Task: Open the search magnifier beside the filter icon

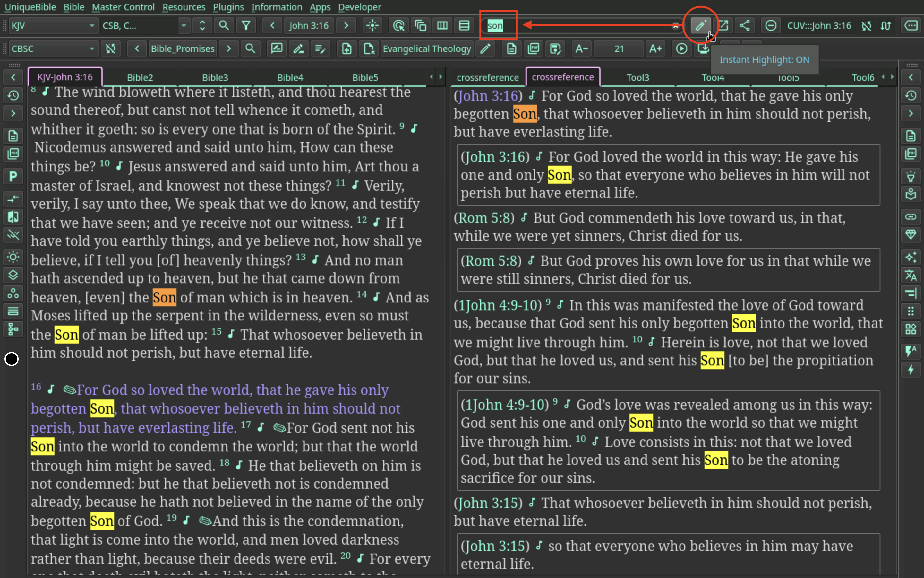Action: point(224,26)
